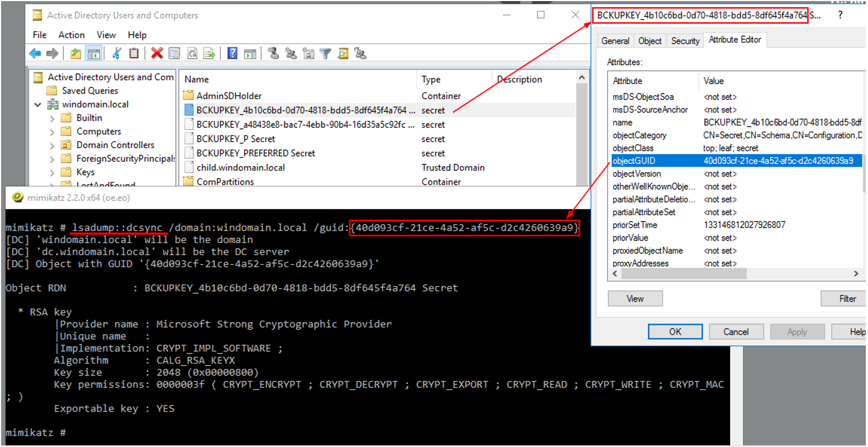868x447 pixels.
Task: Select the BCKUPKEY_PREFERRED Secret row
Action: [x=378, y=153]
